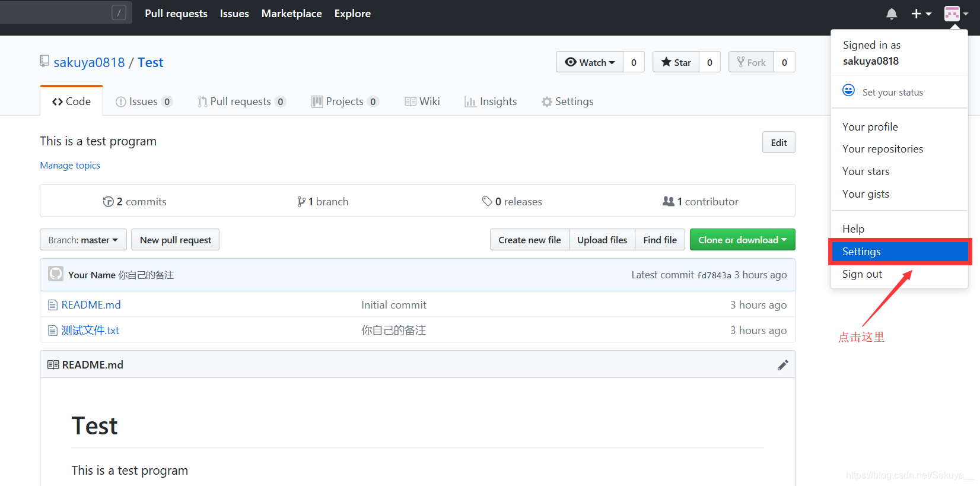980x486 pixels.
Task: Open the Test repository link
Action: tap(150, 62)
